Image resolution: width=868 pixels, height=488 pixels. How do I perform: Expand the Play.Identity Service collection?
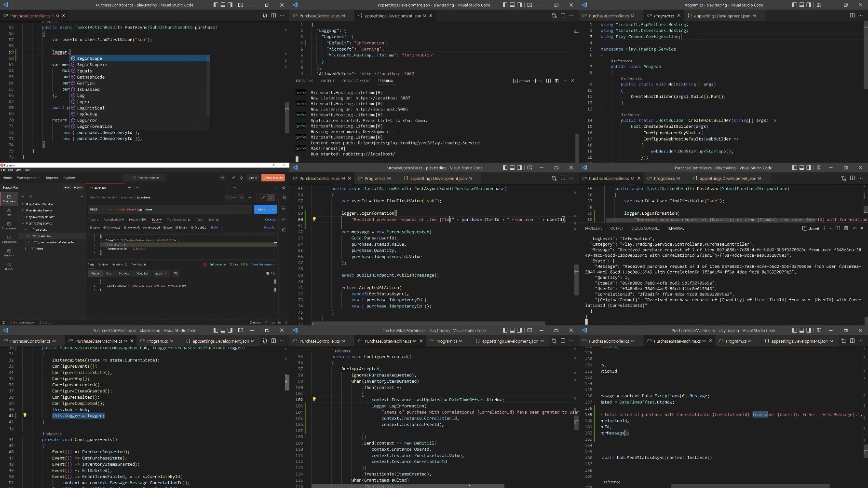(23, 210)
